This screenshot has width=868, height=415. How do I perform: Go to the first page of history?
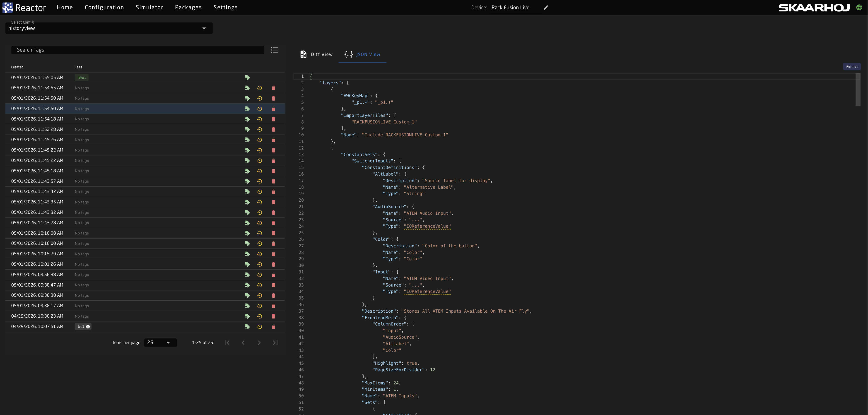tap(227, 343)
